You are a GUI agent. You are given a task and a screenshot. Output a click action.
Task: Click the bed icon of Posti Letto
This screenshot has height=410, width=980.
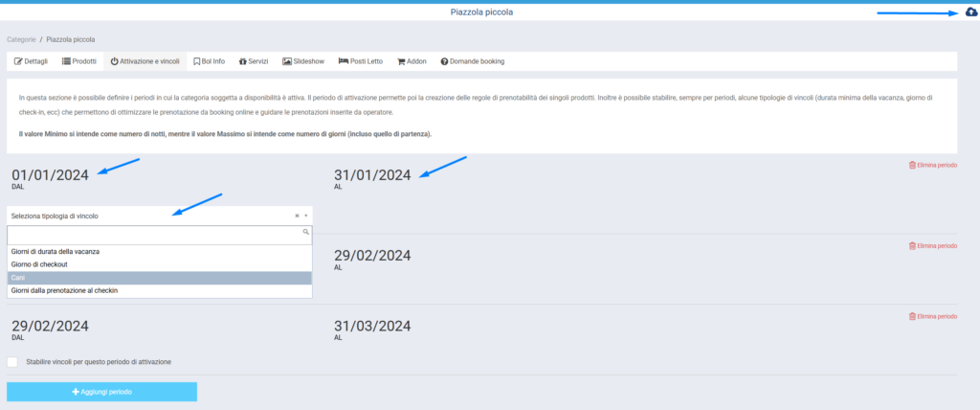344,61
